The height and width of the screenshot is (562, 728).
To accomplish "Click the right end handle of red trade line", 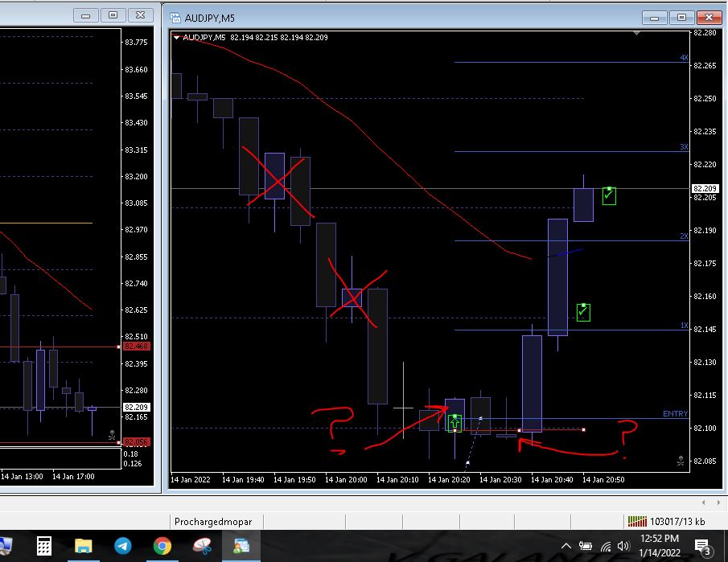I will tap(584, 429).
